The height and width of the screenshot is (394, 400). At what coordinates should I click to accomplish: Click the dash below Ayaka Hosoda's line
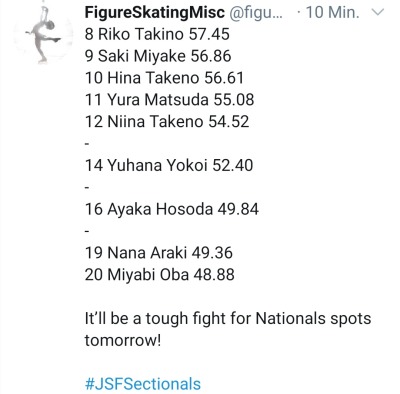click(x=87, y=231)
